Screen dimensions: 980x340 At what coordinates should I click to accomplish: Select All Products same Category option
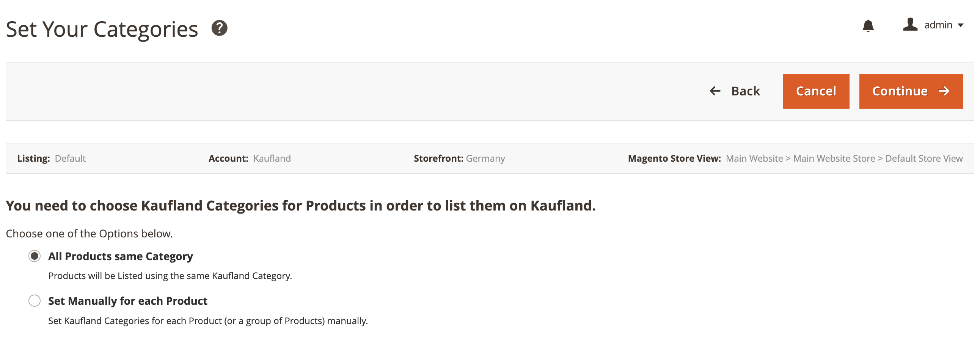pyautogui.click(x=121, y=256)
